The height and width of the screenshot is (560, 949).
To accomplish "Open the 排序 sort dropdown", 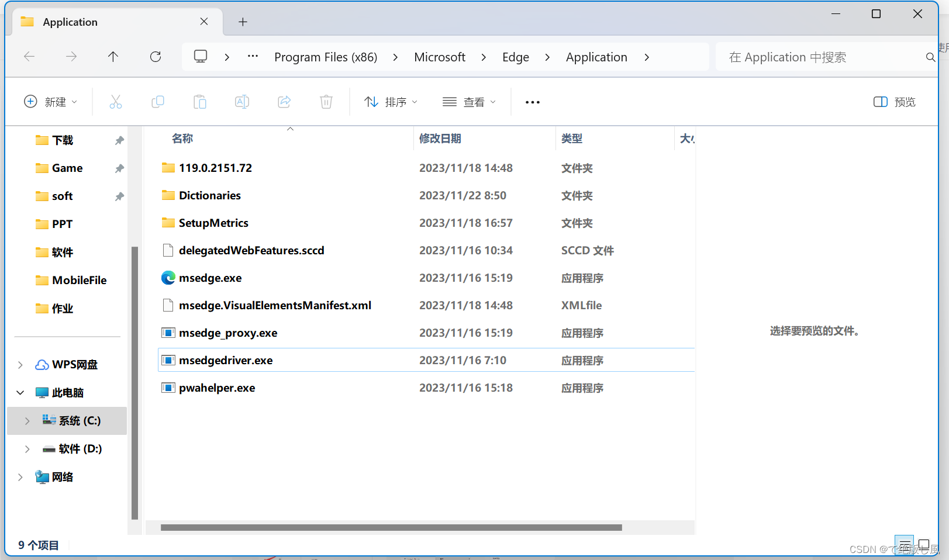I will (x=391, y=102).
